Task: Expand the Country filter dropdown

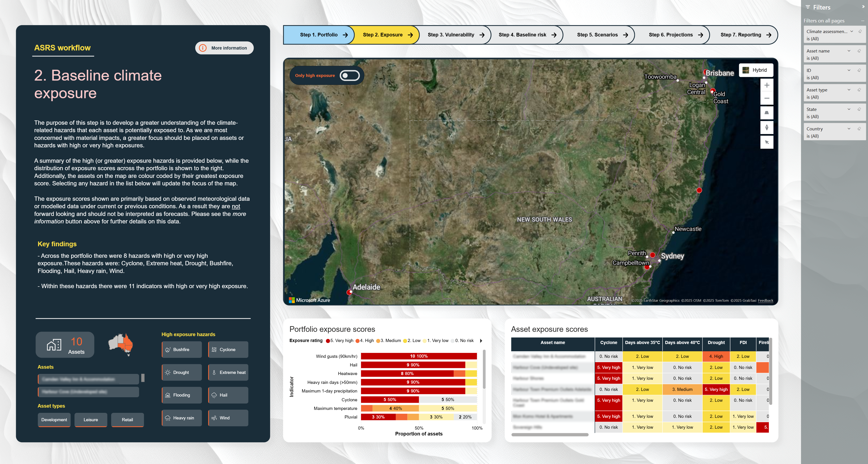Action: pos(849,128)
